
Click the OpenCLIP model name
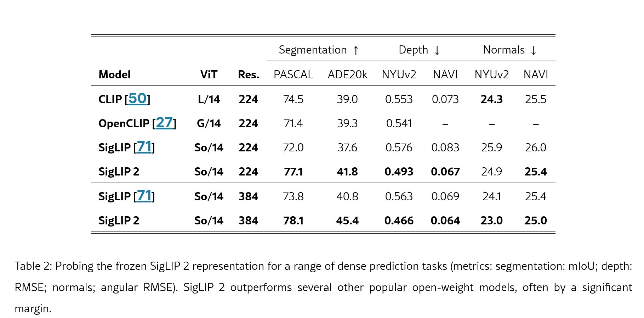(x=124, y=123)
